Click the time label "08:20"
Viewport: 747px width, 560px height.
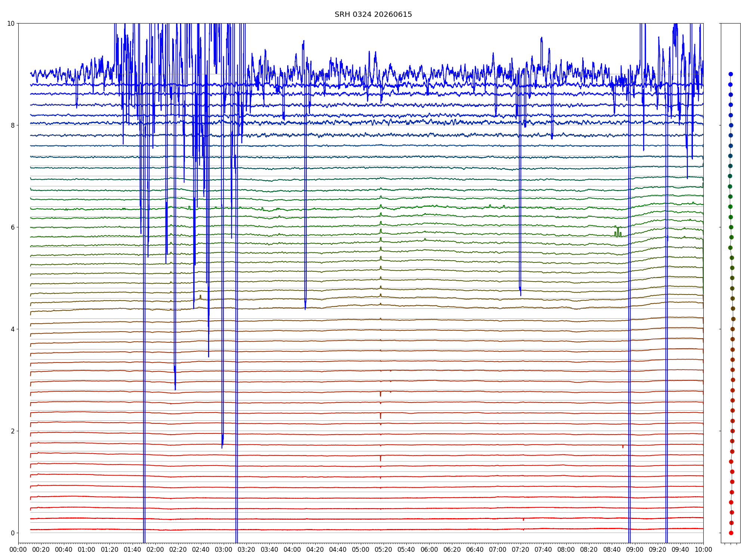point(589,550)
